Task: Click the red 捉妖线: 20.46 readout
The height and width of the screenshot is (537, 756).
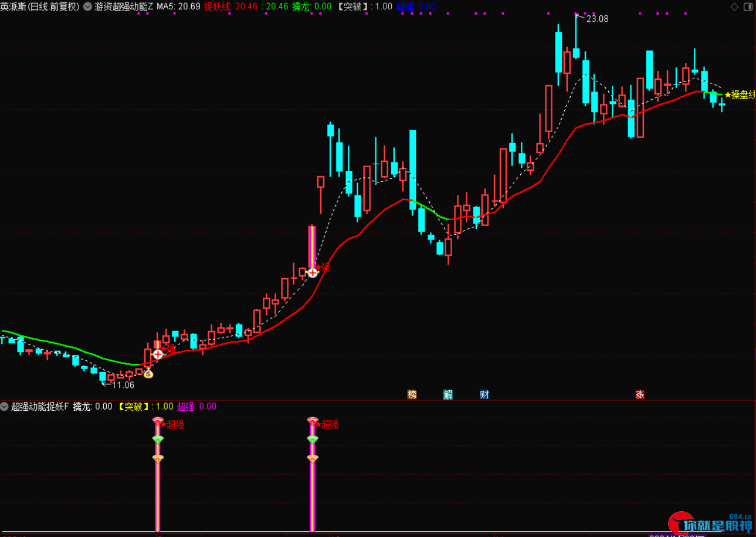Action: point(231,7)
